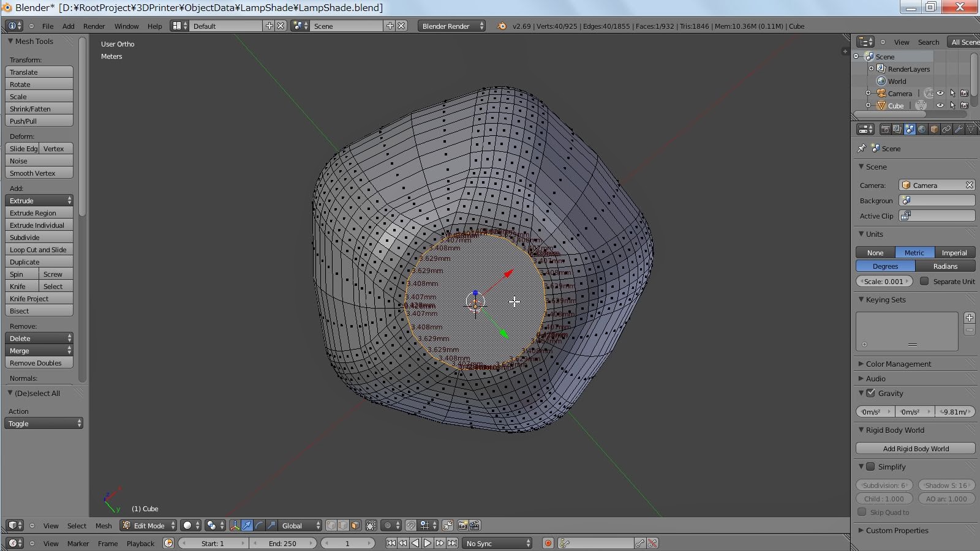Select Imperial unit system

click(954, 252)
